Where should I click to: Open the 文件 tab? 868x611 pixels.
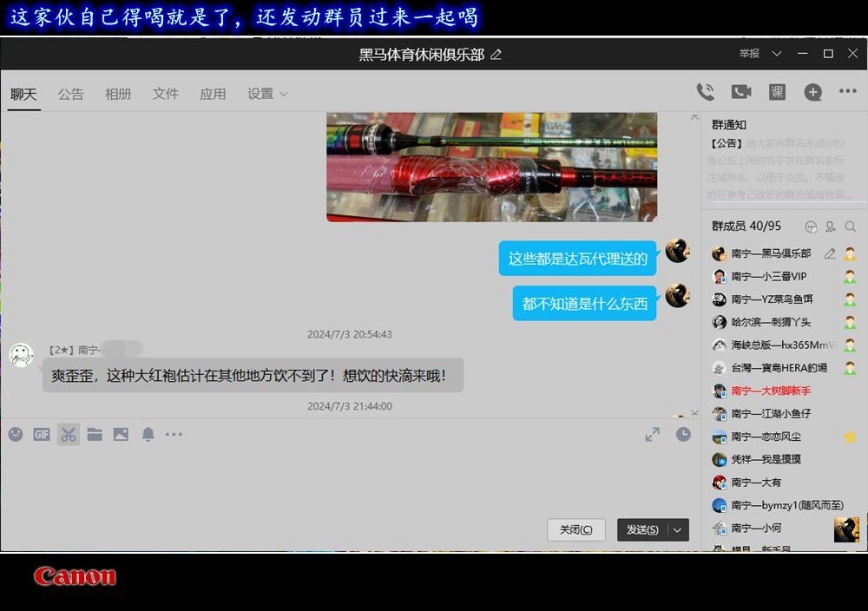(x=166, y=94)
